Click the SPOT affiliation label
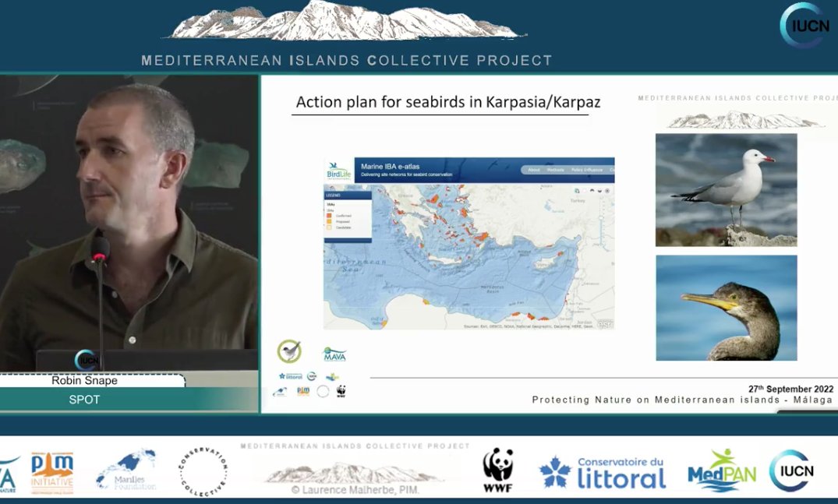 click(x=84, y=400)
